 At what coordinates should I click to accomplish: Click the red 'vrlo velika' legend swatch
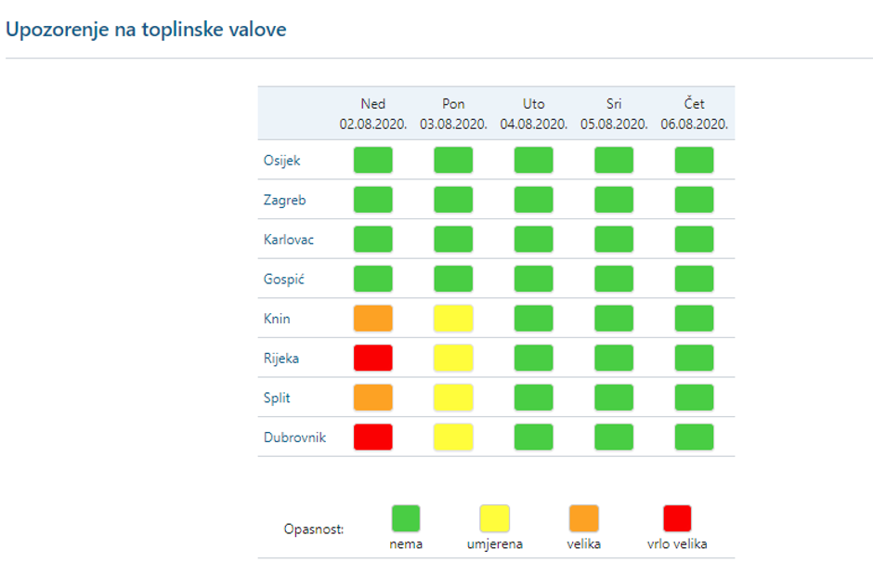pos(677,518)
